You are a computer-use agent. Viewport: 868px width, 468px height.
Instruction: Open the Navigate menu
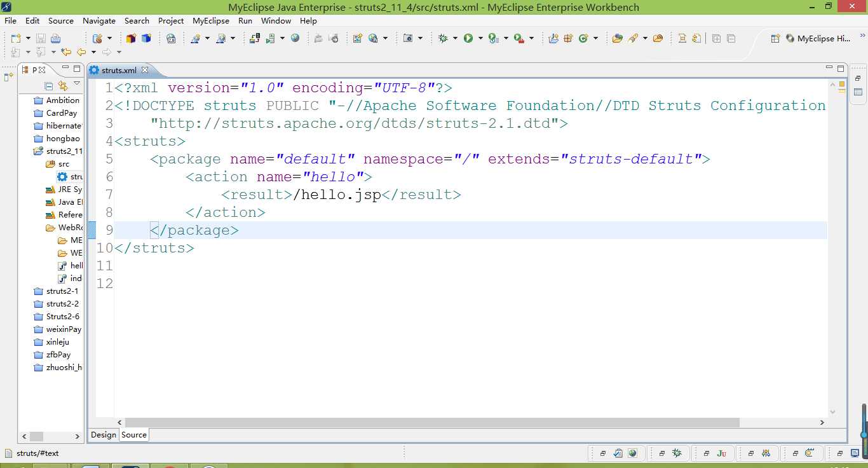tap(99, 21)
